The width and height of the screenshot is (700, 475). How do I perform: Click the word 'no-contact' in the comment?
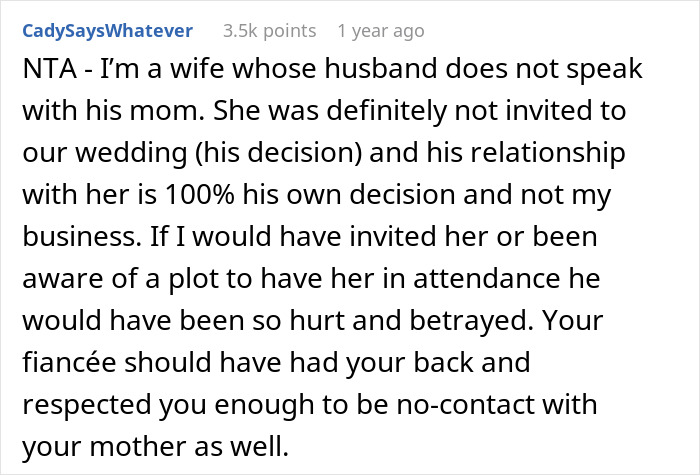pos(465,404)
